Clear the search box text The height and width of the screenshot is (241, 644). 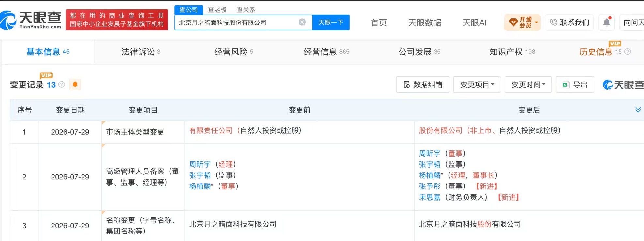302,22
